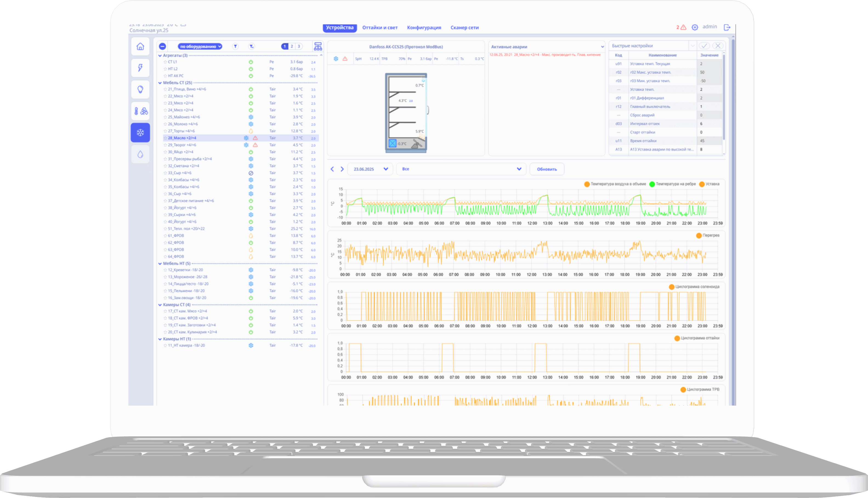Image resolution: width=868 pixels, height=498 pixels.
Task: Open the Сканер сети tab
Action: coord(464,28)
